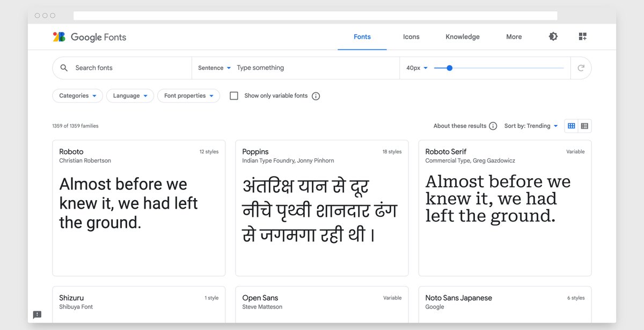
Task: Open the Sentence preview type dropdown
Action: click(214, 68)
